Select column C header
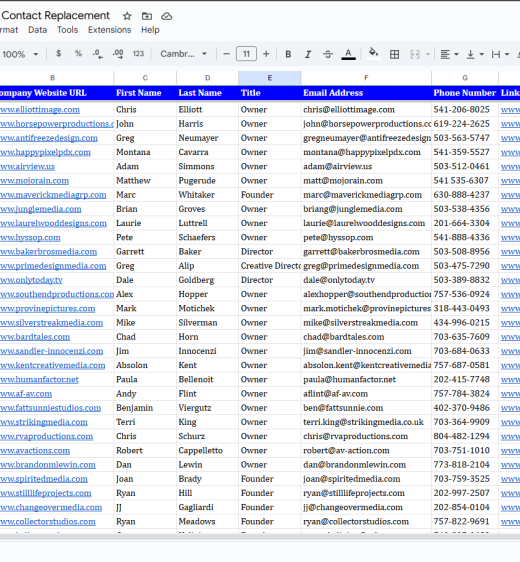Screen dimensions: 520x562 (145, 78)
